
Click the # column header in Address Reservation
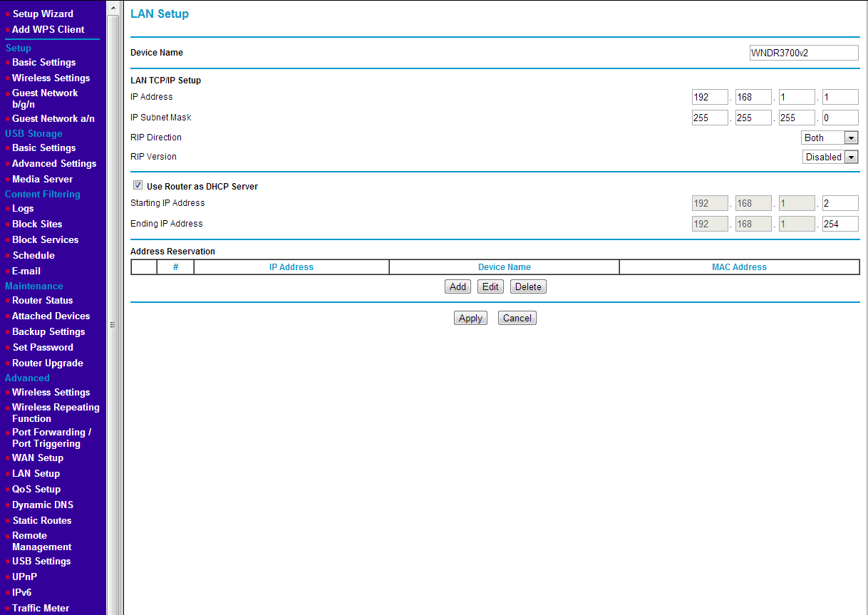point(177,267)
